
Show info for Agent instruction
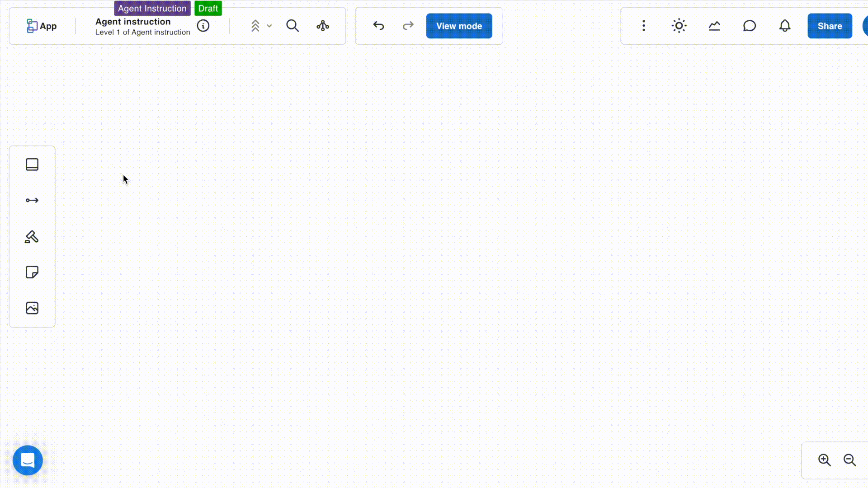point(203,26)
